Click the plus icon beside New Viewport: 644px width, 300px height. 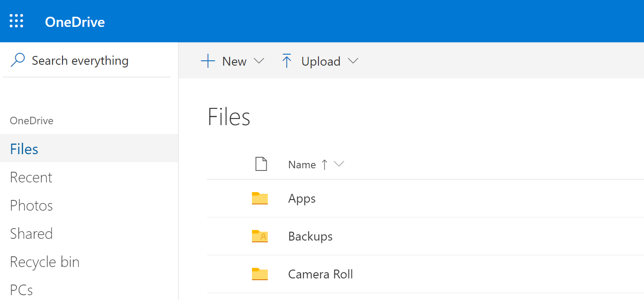[208, 61]
